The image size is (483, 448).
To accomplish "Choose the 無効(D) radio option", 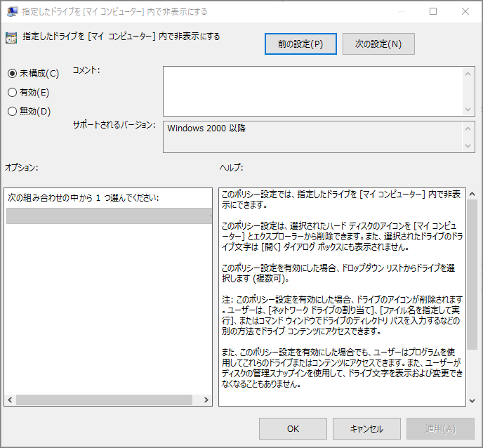I will coord(12,111).
